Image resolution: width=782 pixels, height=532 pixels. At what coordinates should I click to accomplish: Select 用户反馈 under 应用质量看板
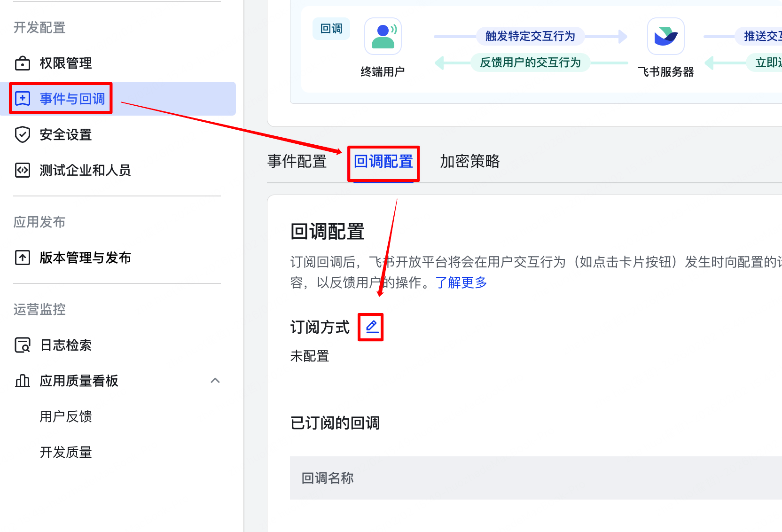coord(66,416)
